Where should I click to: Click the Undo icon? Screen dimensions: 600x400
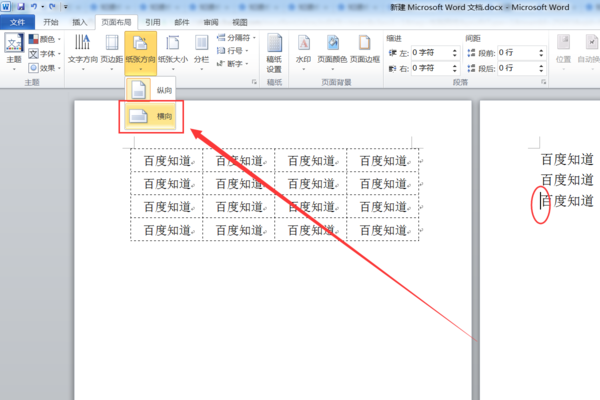34,7
